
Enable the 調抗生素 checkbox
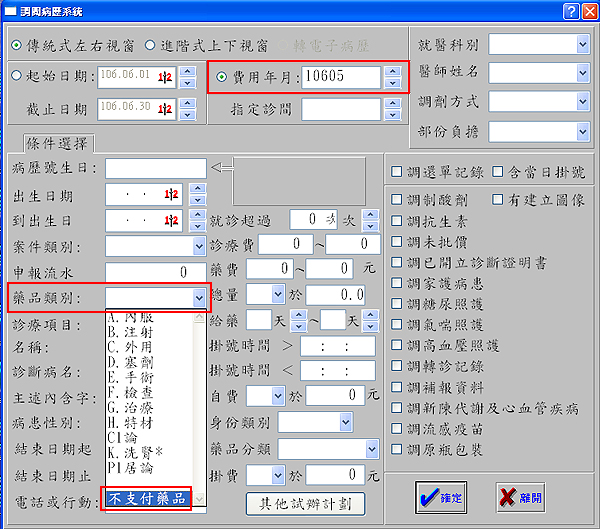(398, 242)
